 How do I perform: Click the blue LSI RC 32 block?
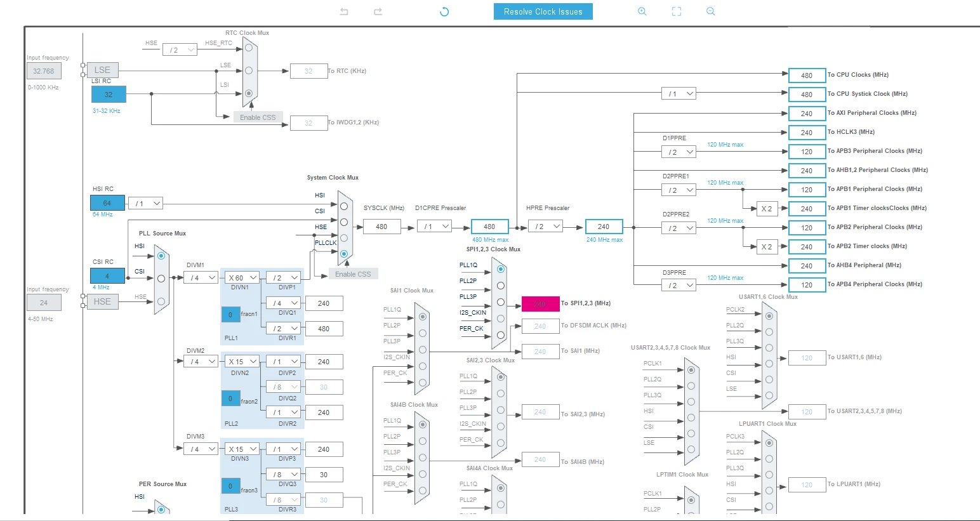pos(109,94)
